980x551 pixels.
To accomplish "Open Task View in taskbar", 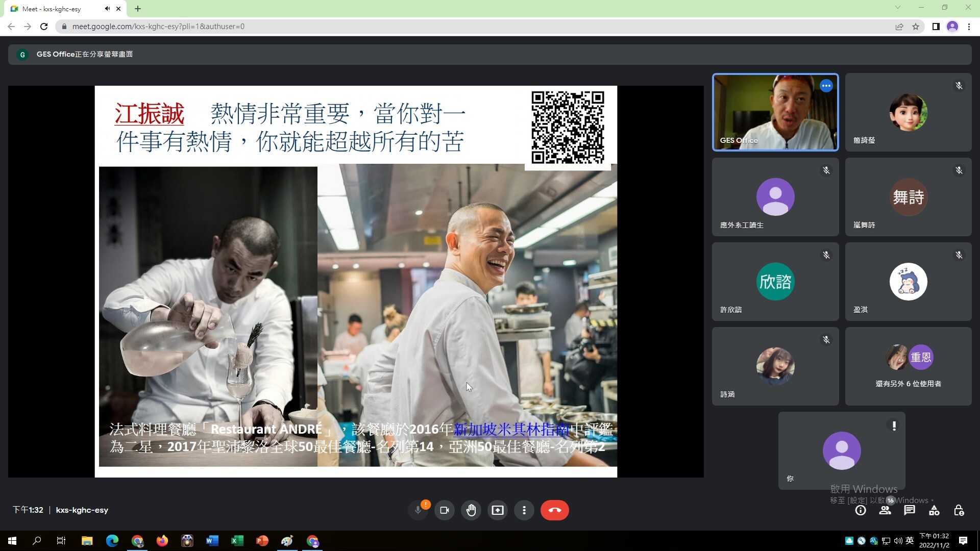I will pos(61,541).
